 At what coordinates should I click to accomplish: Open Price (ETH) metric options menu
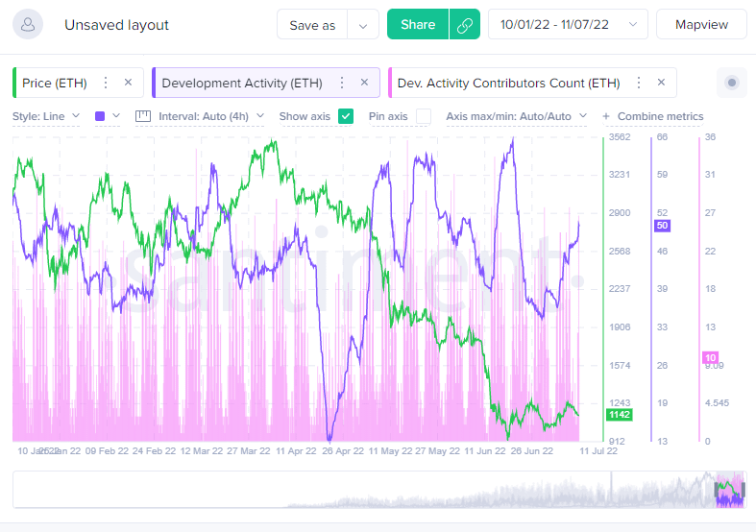pos(106,83)
